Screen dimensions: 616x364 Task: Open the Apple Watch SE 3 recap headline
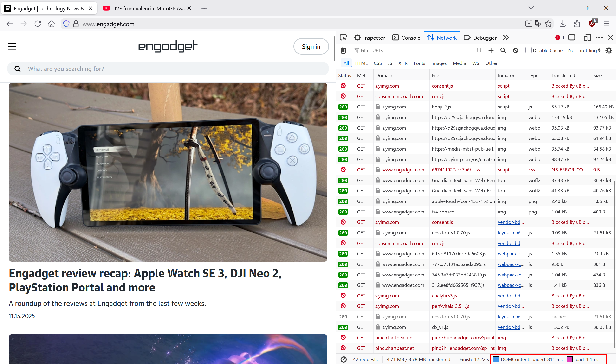(x=145, y=280)
